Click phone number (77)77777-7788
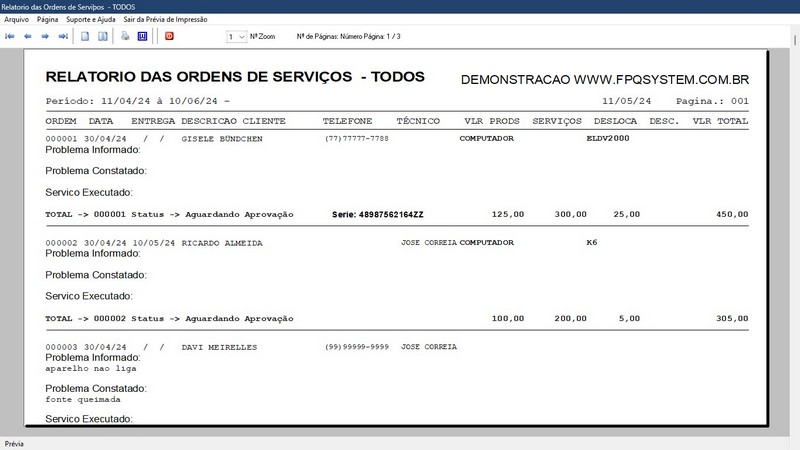 (x=357, y=138)
